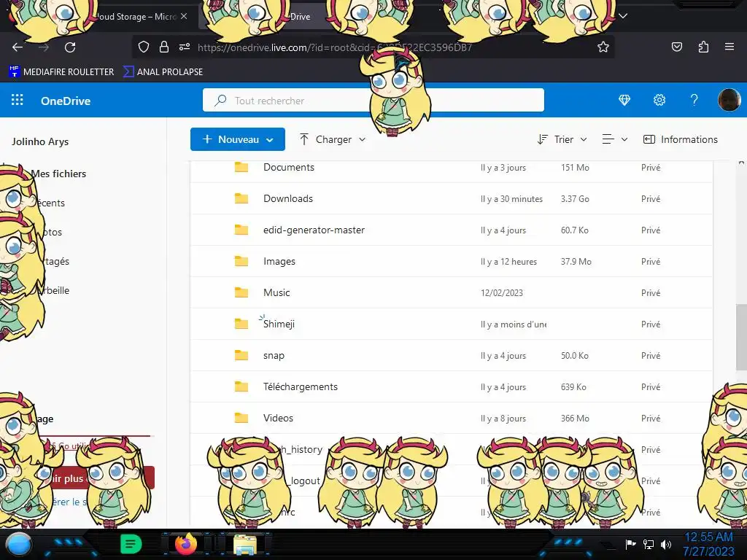Open the account profile picture

(729, 100)
